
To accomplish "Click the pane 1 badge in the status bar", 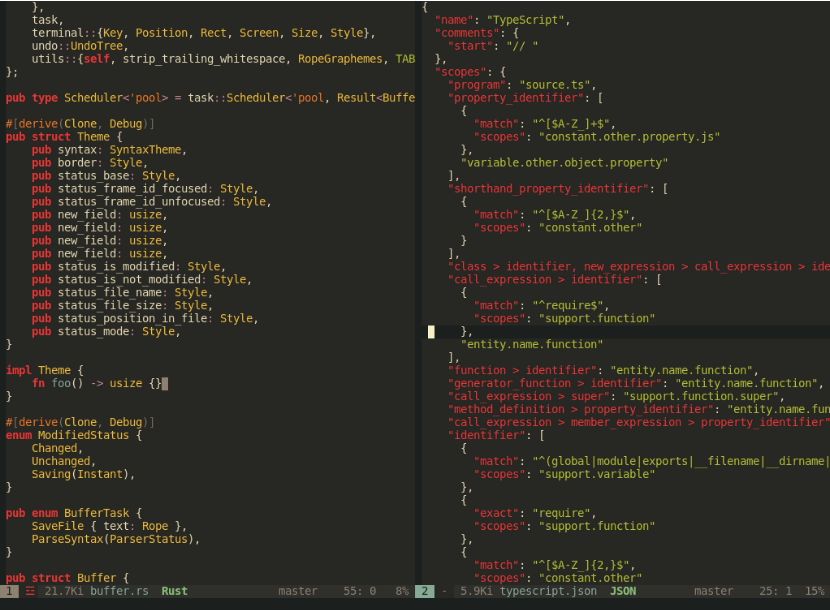I will [8, 591].
